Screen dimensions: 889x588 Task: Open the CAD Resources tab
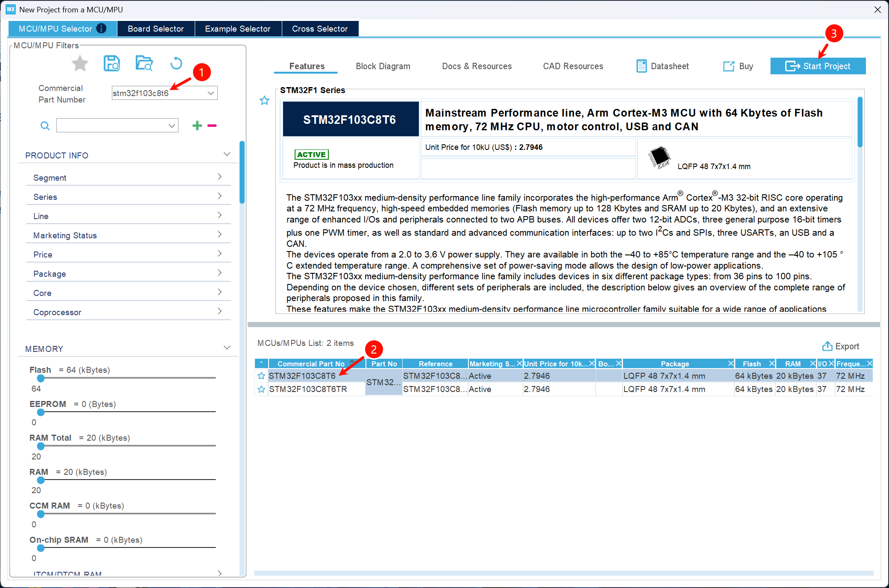click(573, 66)
